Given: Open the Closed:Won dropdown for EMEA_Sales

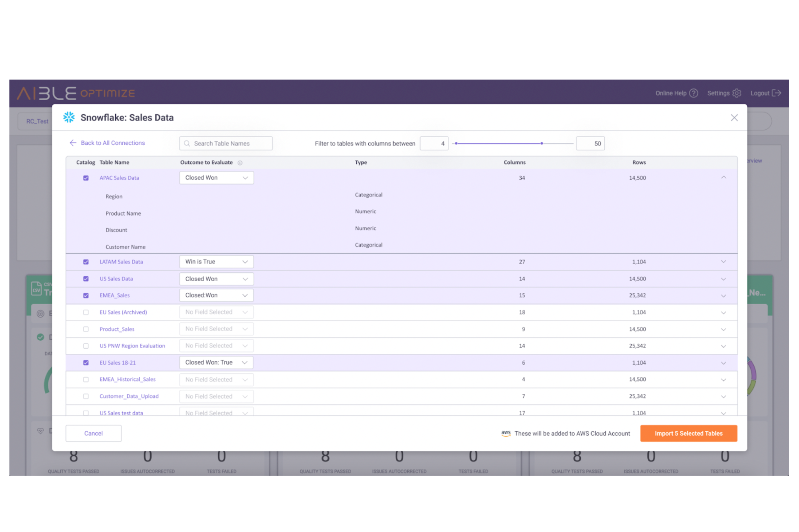Looking at the screenshot, I should [216, 295].
